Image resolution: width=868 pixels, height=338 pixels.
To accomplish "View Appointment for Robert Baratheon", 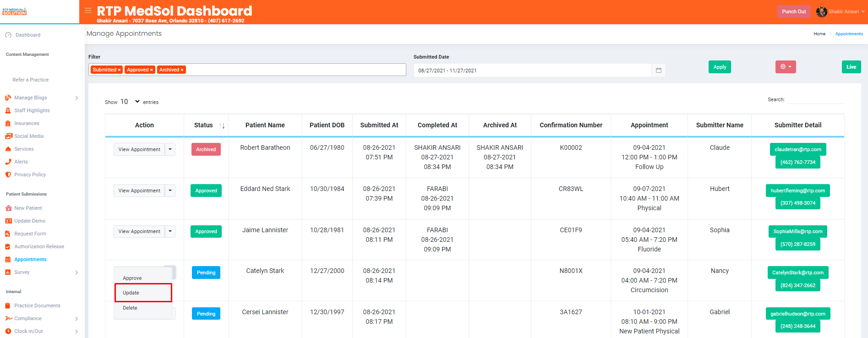I will click(139, 149).
